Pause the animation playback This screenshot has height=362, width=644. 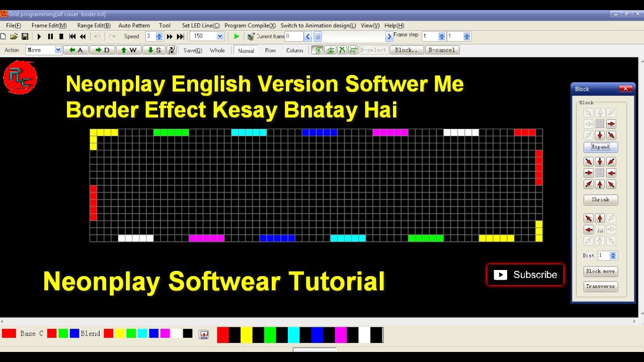50,36
